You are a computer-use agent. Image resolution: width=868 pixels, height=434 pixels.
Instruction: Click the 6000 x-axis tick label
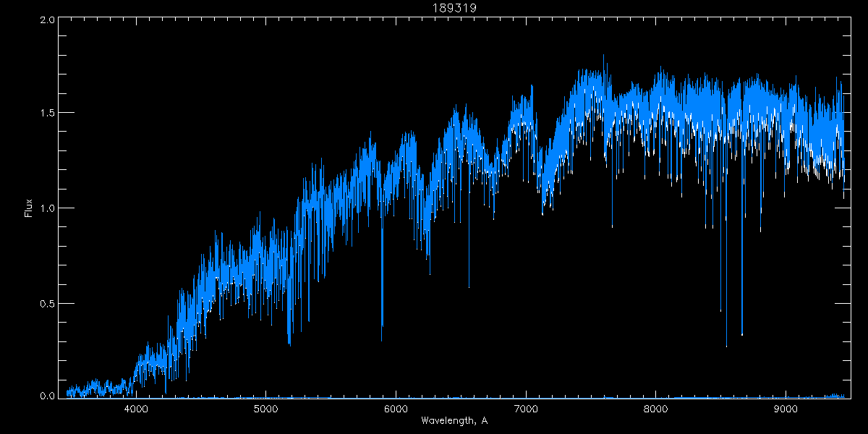point(396,409)
